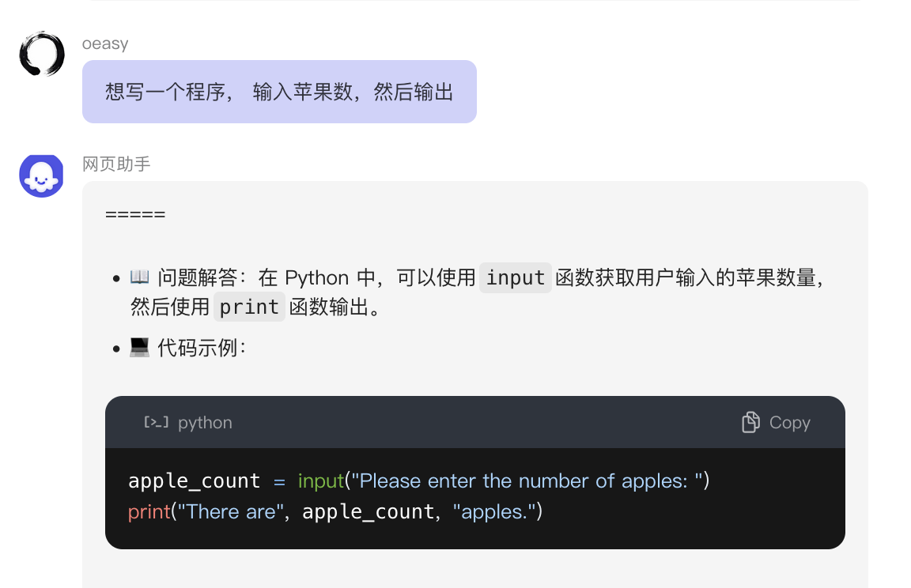Click the 网页助手 assistant avatar
This screenshot has height=588, width=911.
40,175
